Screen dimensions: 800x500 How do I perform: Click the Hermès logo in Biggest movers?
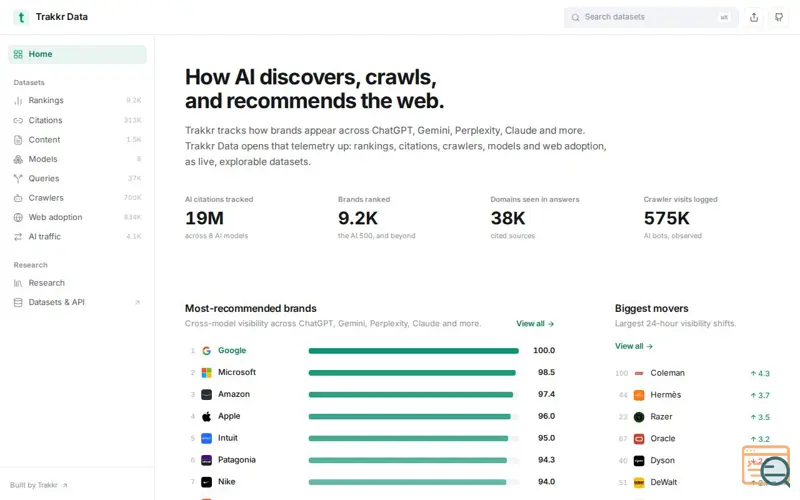tap(639, 395)
